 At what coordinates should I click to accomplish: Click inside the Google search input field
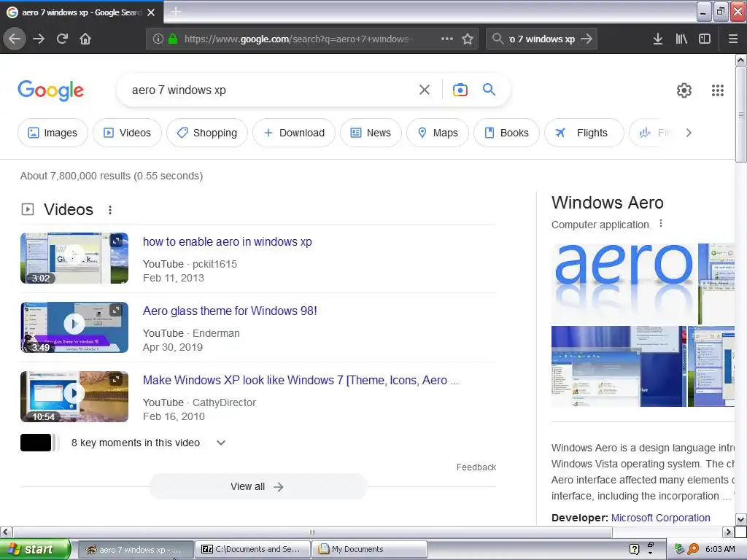tap(271, 90)
